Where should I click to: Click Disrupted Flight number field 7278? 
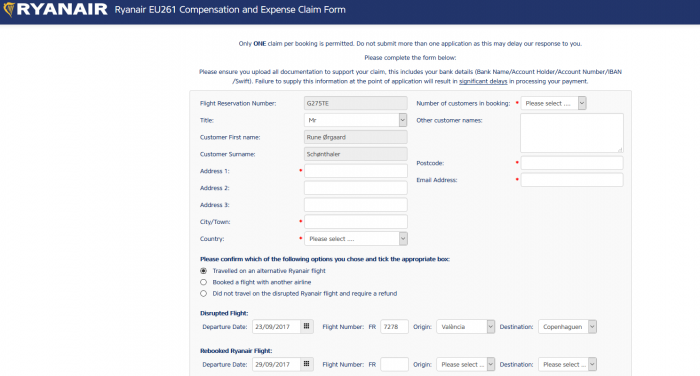pyautogui.click(x=394, y=327)
